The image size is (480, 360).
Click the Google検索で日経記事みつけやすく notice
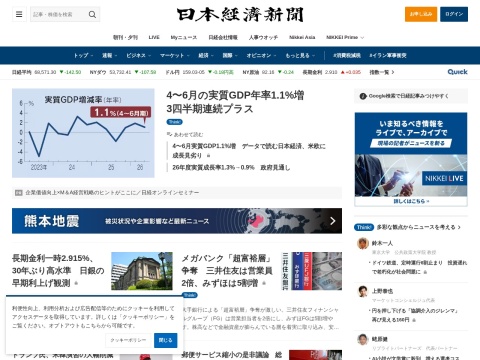coord(411,96)
